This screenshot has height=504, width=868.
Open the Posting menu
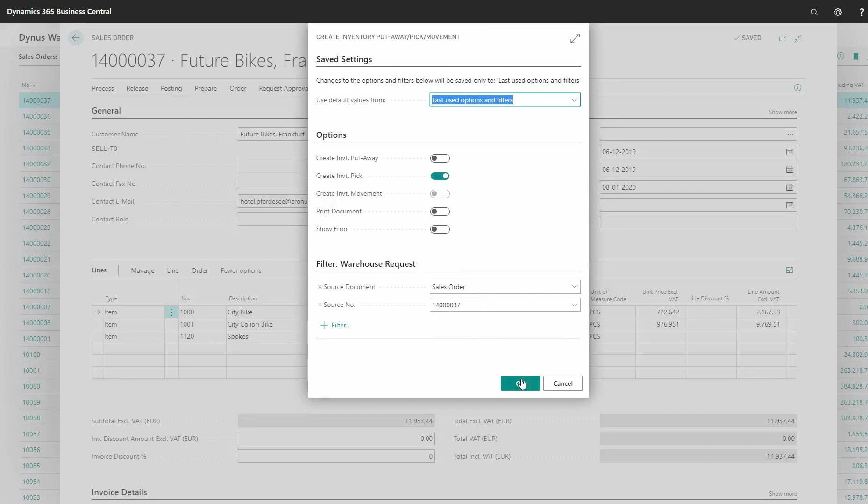[x=171, y=88]
